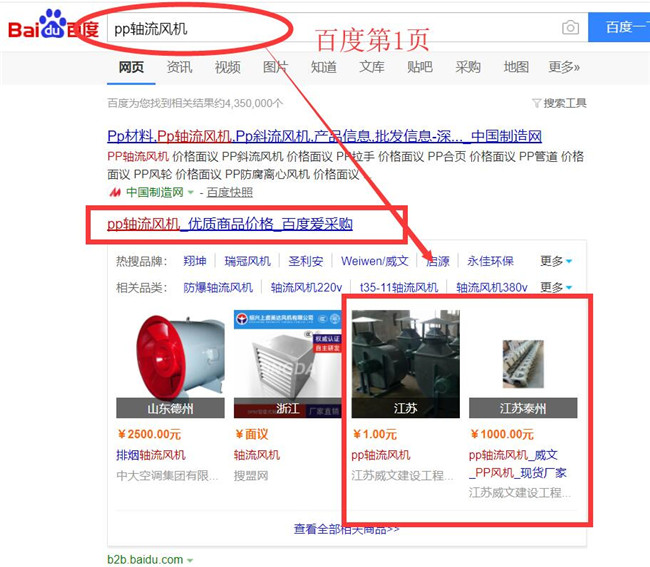This screenshot has height=567, width=650.
Task: Click the search input field
Action: click(x=332, y=28)
